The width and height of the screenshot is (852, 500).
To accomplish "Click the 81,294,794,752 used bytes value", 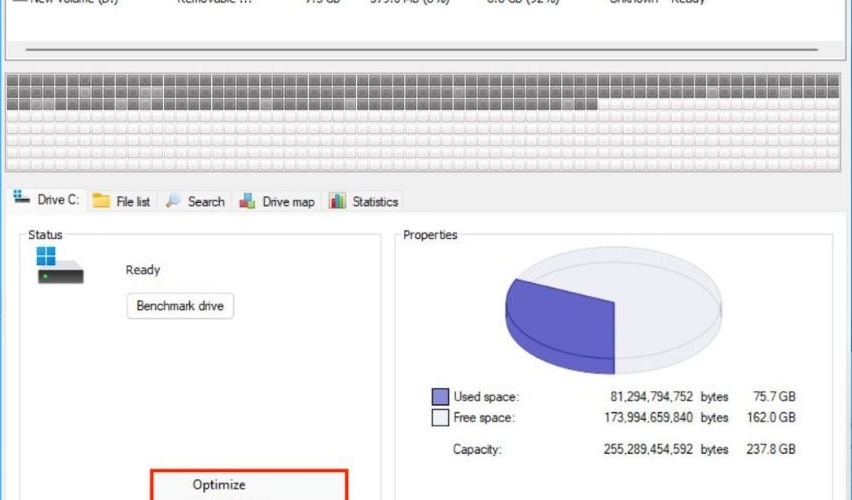I will (x=651, y=397).
